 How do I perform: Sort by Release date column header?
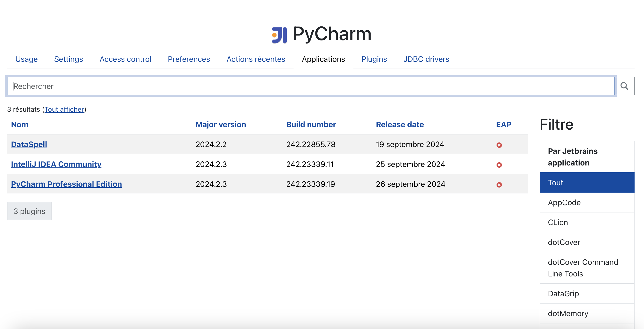pyautogui.click(x=400, y=125)
